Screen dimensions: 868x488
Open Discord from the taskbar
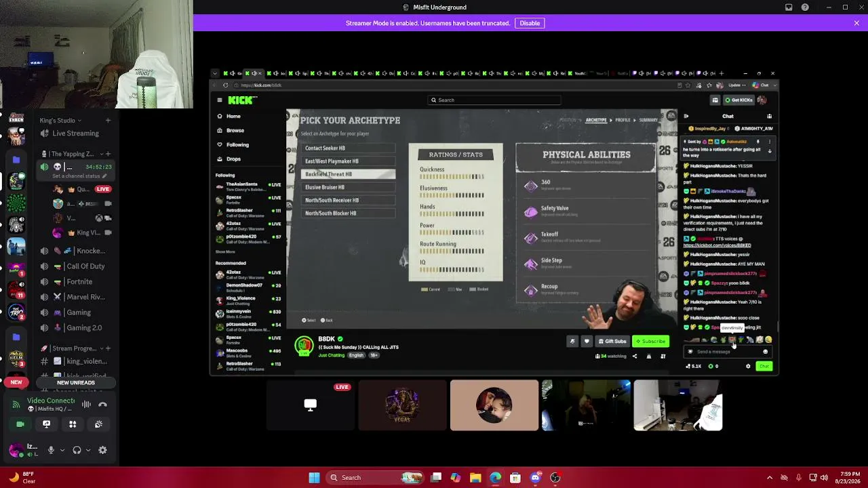coord(536,478)
